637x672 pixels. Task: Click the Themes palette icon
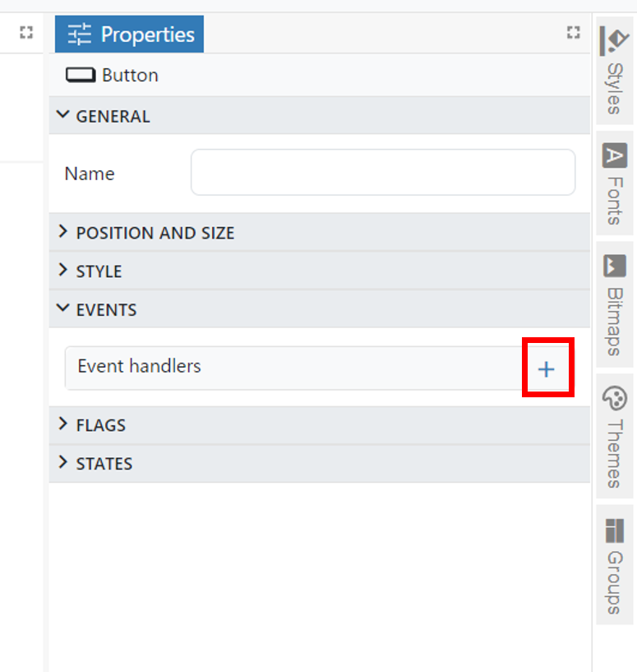point(614,399)
